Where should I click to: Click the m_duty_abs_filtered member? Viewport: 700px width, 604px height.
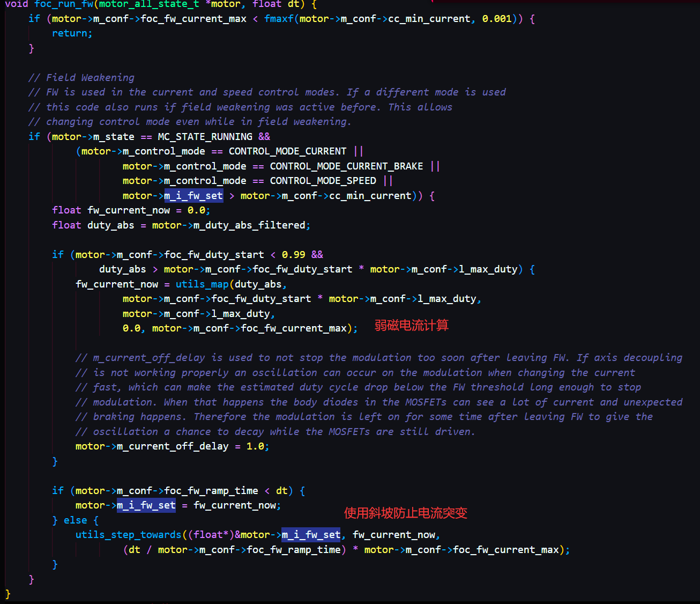click(x=249, y=225)
